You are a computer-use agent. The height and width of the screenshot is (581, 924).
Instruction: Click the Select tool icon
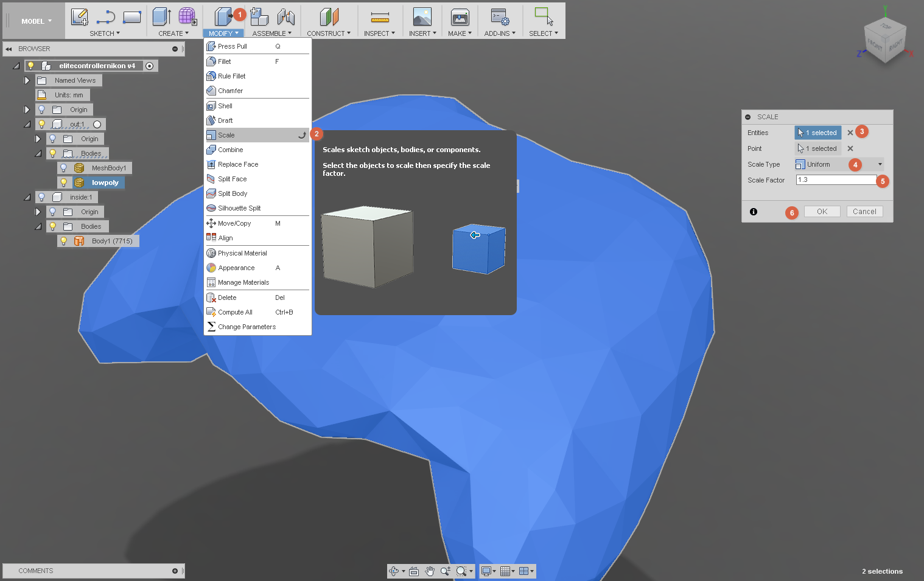[x=544, y=17]
